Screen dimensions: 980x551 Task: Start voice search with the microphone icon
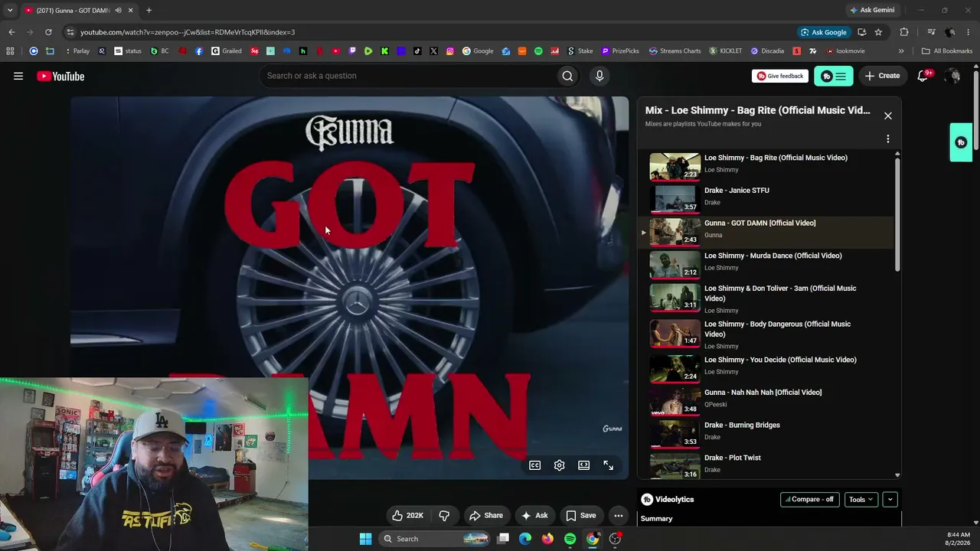tap(599, 76)
